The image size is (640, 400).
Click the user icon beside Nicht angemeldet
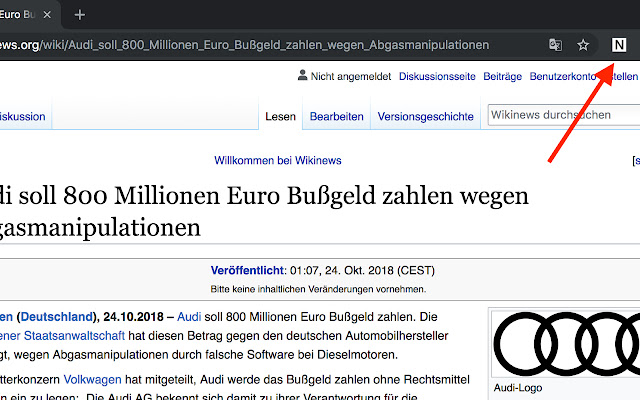coord(302,75)
